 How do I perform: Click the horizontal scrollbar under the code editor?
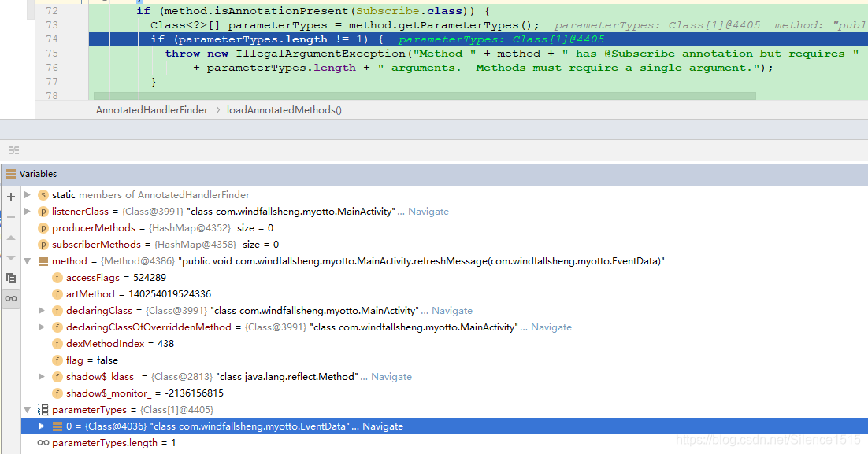click(425, 96)
